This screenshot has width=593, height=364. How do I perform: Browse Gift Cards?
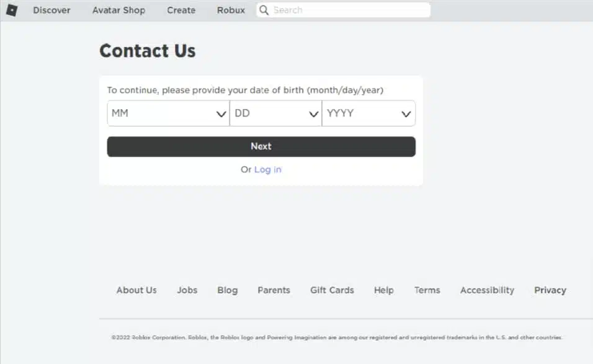332,290
